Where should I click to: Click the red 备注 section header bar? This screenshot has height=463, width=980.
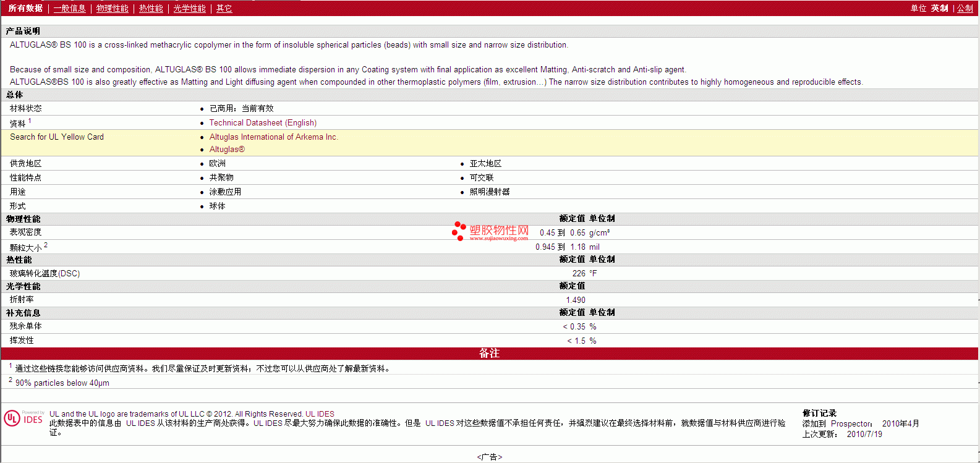pos(489,354)
